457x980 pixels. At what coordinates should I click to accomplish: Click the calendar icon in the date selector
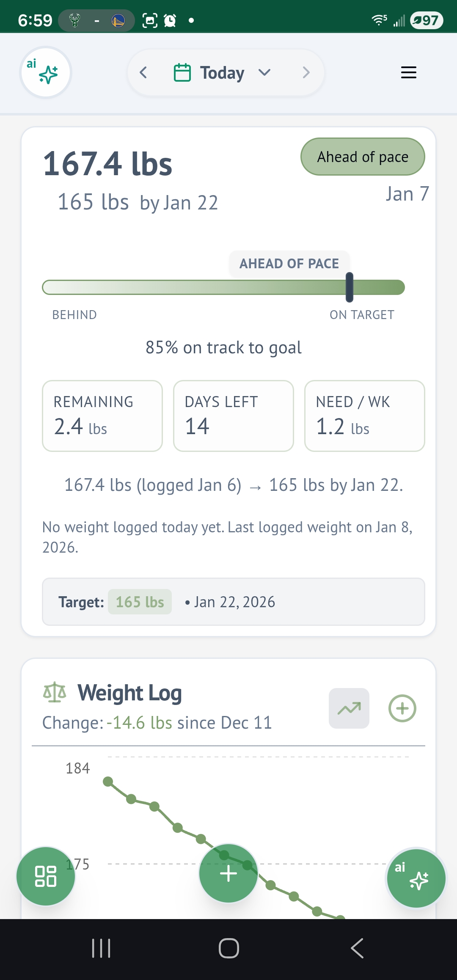point(183,72)
